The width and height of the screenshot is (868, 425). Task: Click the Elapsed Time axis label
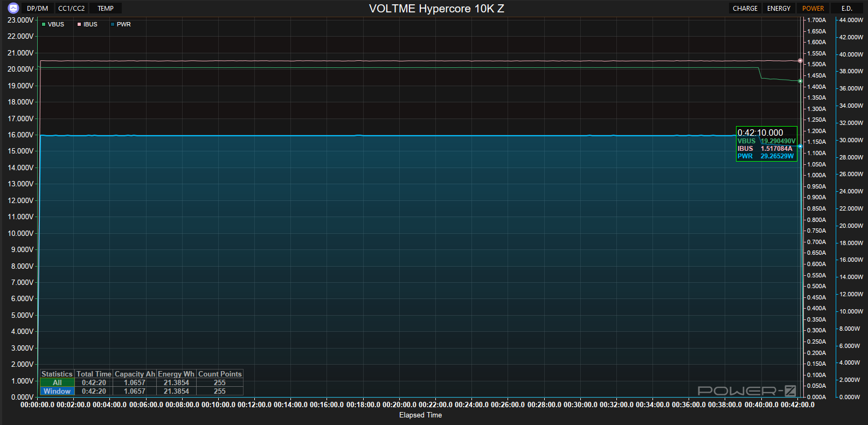tap(420, 415)
